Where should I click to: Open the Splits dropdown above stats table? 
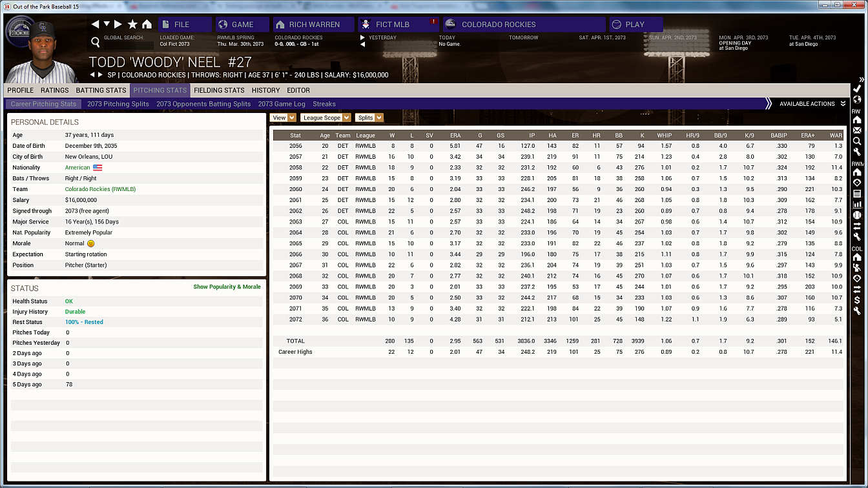point(369,117)
